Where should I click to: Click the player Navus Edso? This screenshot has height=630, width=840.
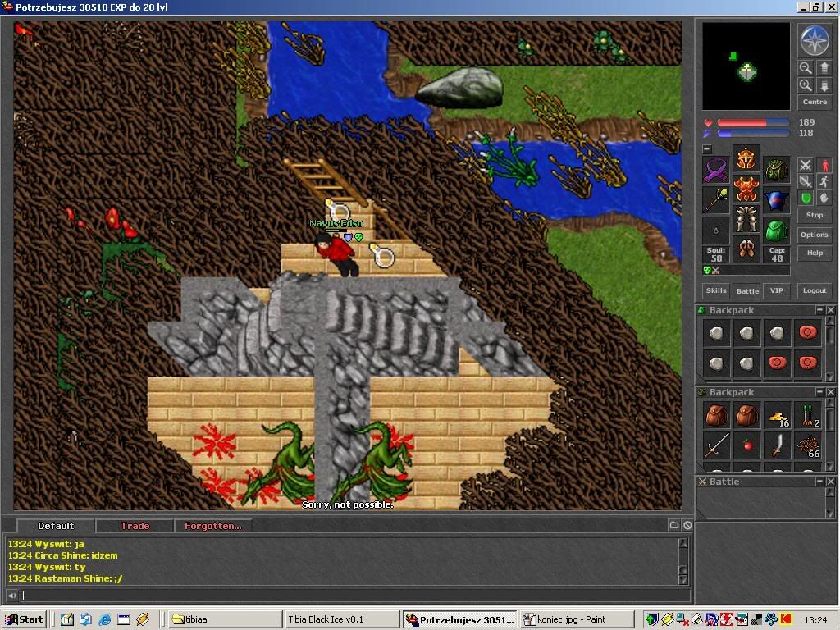click(336, 254)
